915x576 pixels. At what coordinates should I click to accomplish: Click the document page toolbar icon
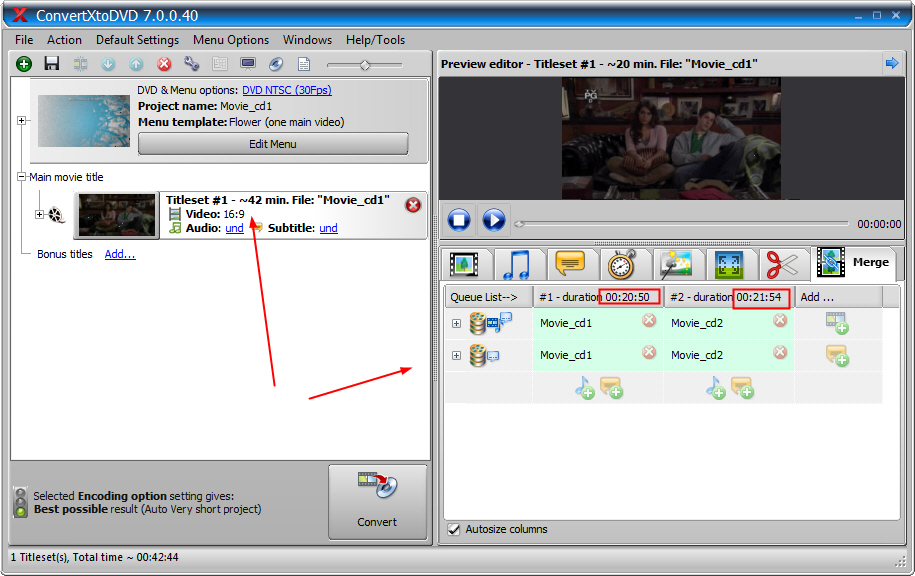tap(304, 64)
